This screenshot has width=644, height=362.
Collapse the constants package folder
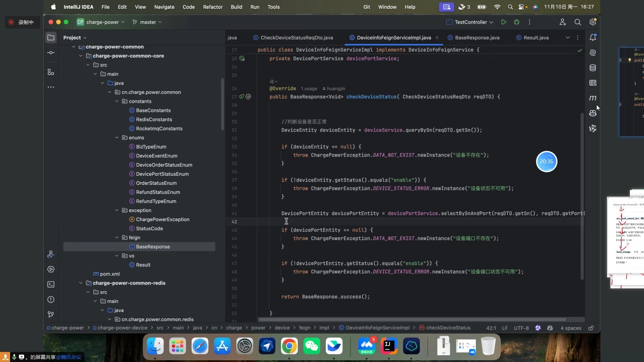coord(117,101)
